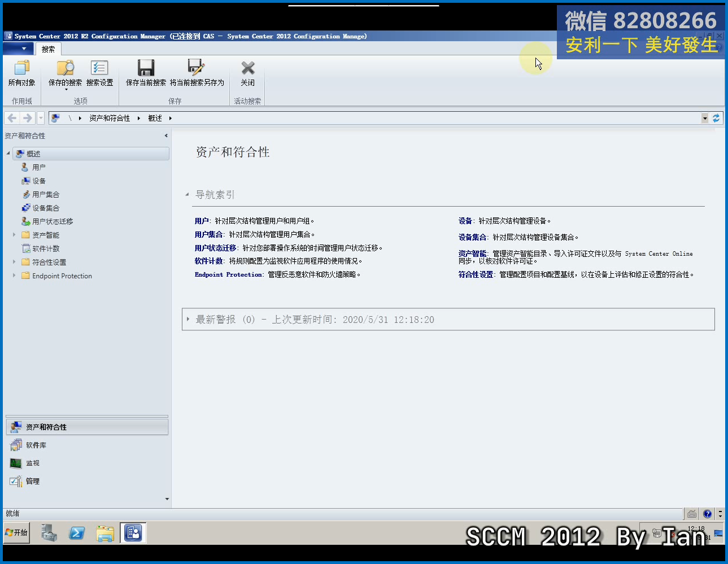This screenshot has height=564, width=728.
Task: Expand the 最新警报 (0) alerts section
Action: [x=188, y=320]
